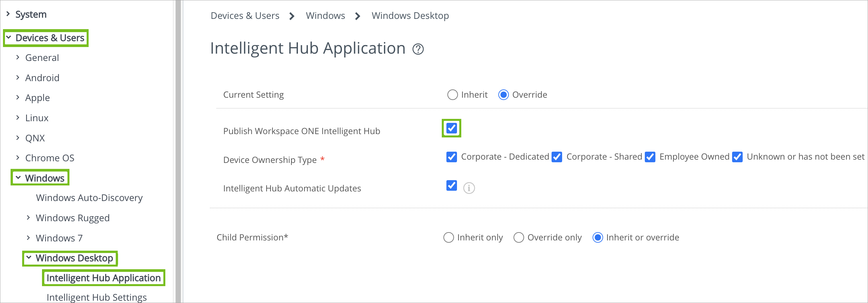Collapse the Devices & Users chevron

click(x=9, y=37)
